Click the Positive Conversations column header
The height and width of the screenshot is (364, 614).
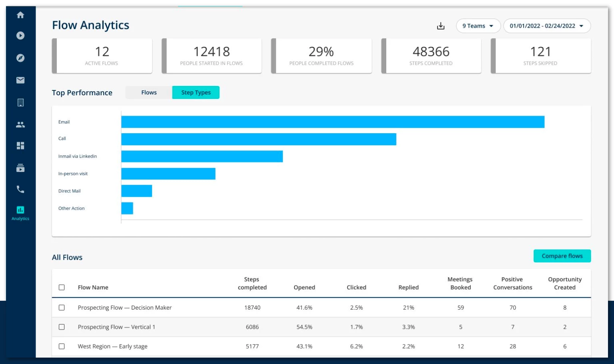click(513, 283)
